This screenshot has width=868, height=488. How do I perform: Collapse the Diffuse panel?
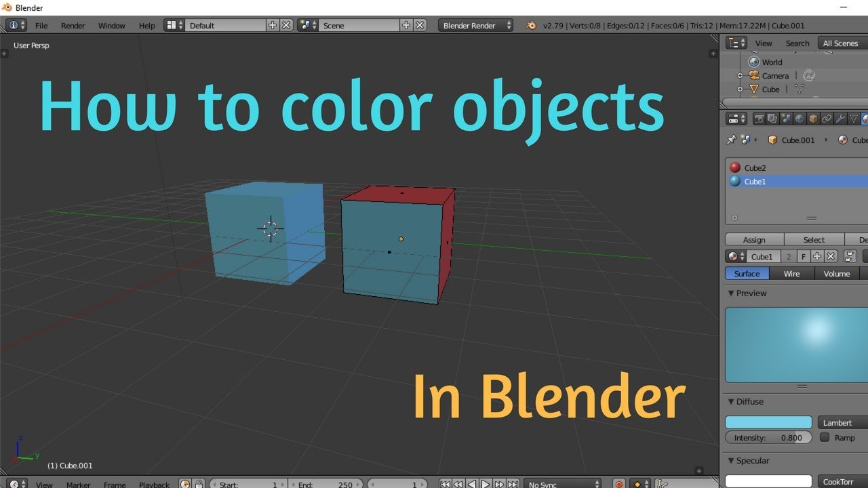click(x=731, y=401)
